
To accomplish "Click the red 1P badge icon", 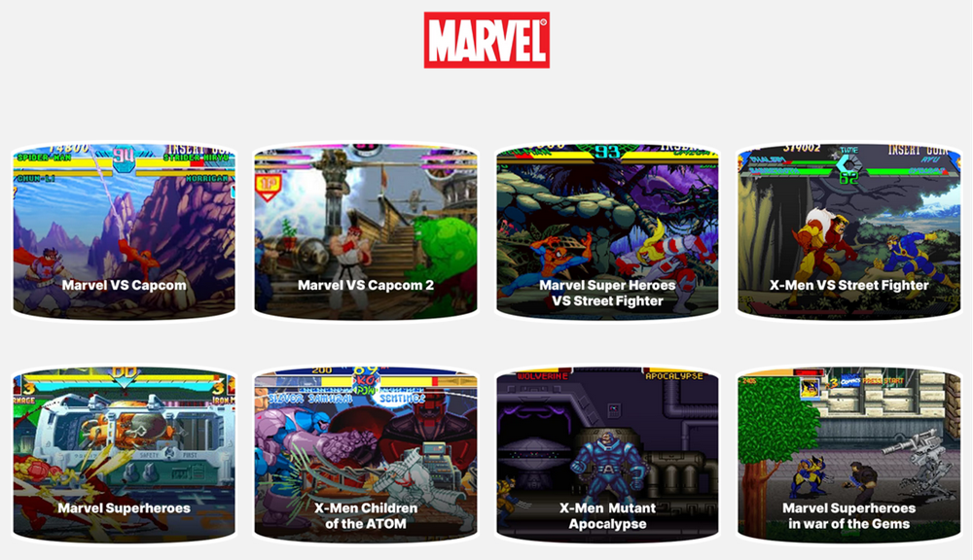I will 269,188.
